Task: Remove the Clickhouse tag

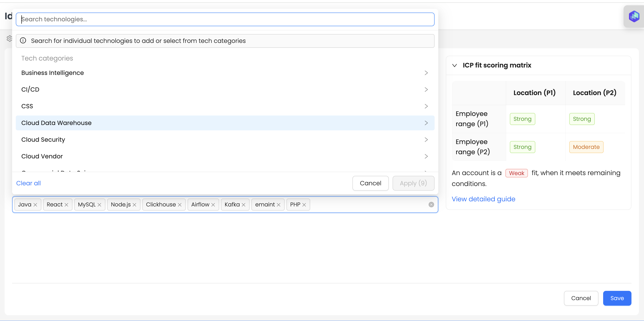Action: [x=180, y=205]
